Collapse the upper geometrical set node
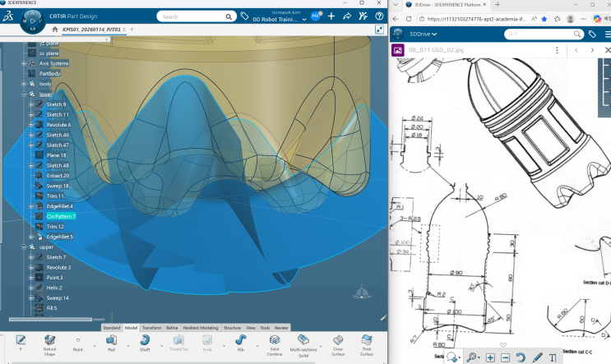The width and height of the screenshot is (611, 364). point(24,247)
